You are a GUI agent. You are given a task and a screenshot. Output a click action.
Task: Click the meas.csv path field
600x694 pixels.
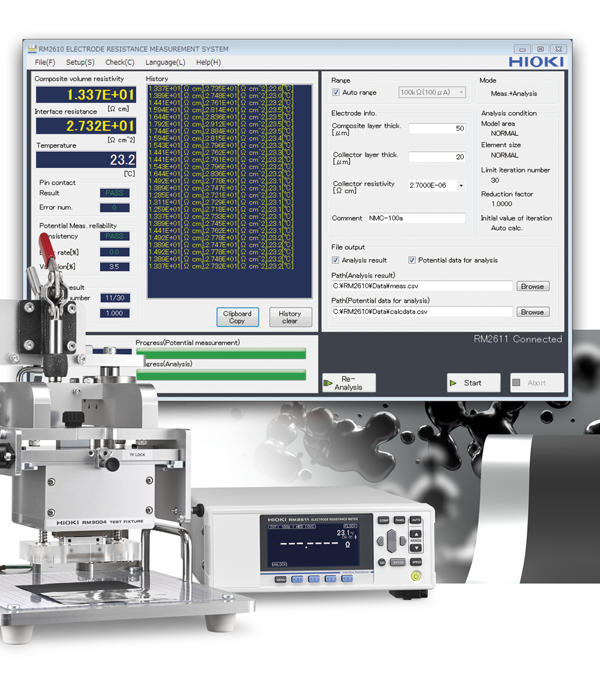pyautogui.click(x=422, y=286)
